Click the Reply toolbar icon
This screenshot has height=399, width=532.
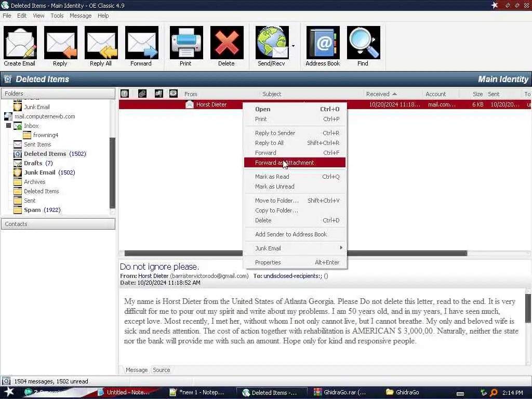pyautogui.click(x=60, y=43)
